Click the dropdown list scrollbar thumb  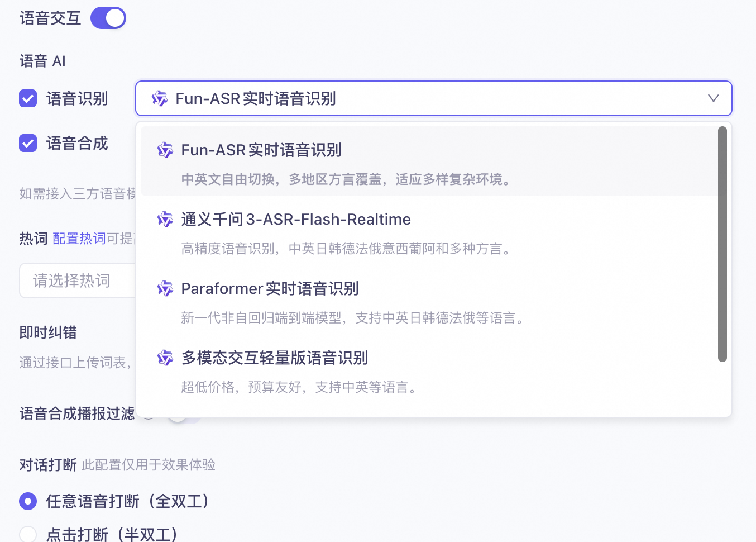(722, 244)
